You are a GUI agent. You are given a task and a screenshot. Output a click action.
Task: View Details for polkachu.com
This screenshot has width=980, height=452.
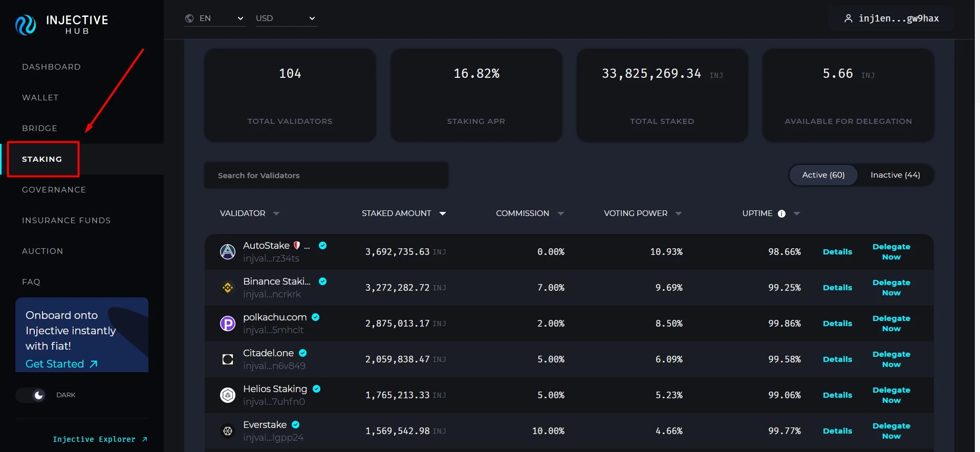tap(837, 324)
